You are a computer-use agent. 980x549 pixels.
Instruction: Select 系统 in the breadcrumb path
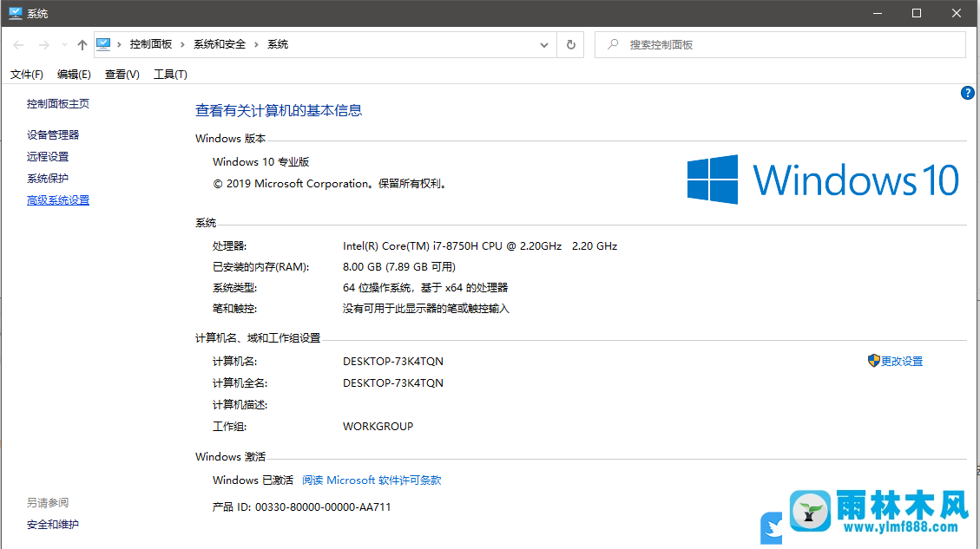click(278, 44)
